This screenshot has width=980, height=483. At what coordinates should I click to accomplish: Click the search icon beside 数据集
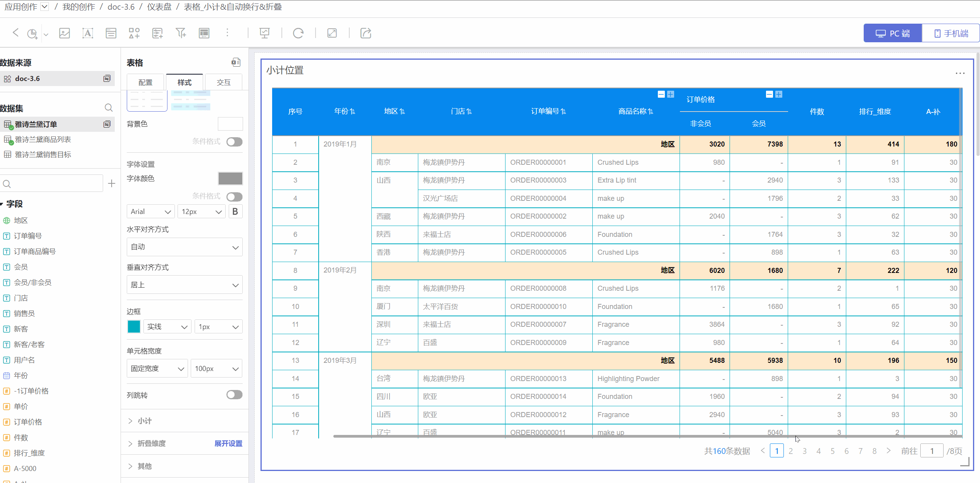coord(109,108)
